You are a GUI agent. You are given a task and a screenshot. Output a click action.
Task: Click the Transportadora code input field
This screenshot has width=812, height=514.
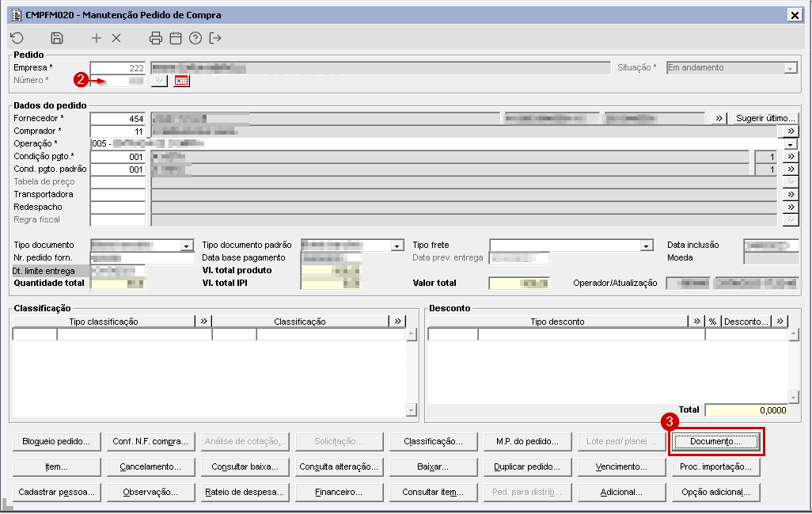point(118,195)
